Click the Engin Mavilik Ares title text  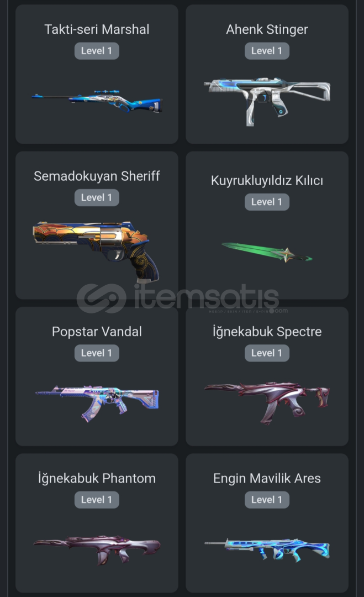coord(267,478)
